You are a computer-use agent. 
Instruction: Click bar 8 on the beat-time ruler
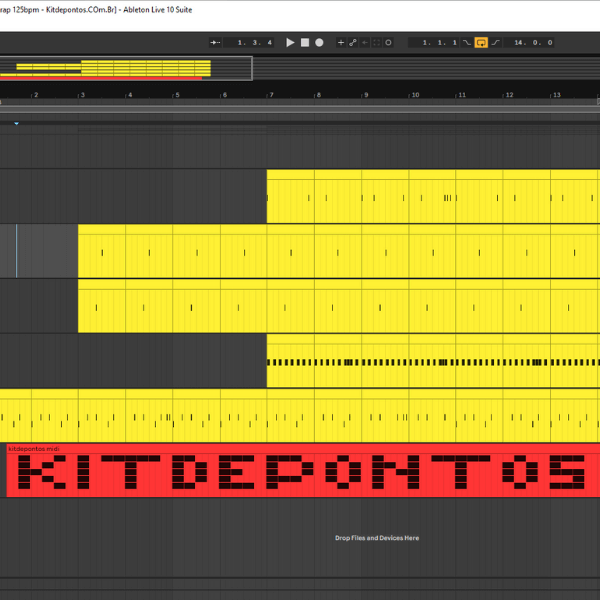pos(318,95)
